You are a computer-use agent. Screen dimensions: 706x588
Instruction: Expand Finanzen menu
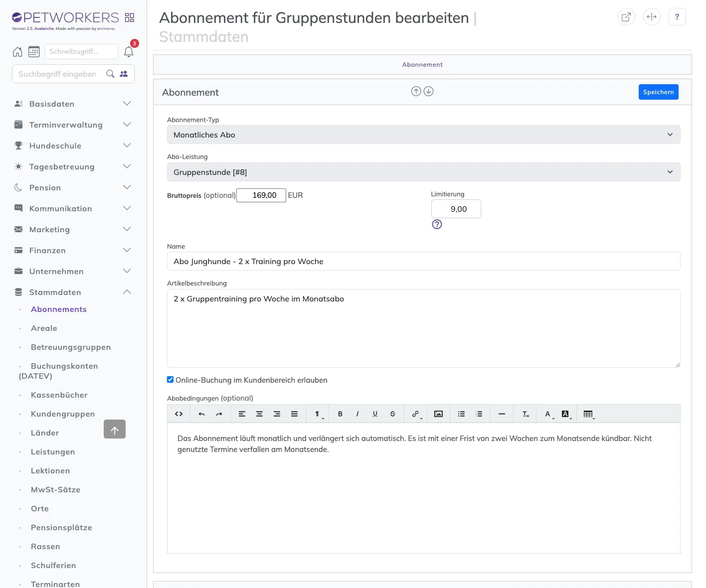click(73, 250)
